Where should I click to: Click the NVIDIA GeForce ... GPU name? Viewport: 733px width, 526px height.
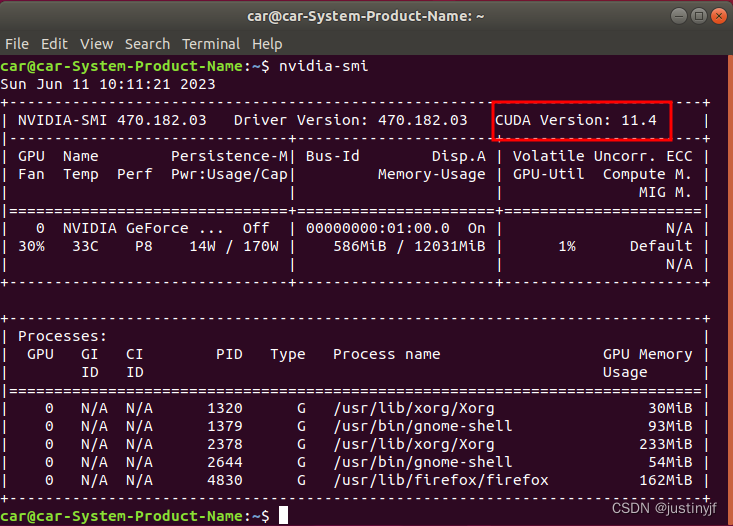pos(143,228)
